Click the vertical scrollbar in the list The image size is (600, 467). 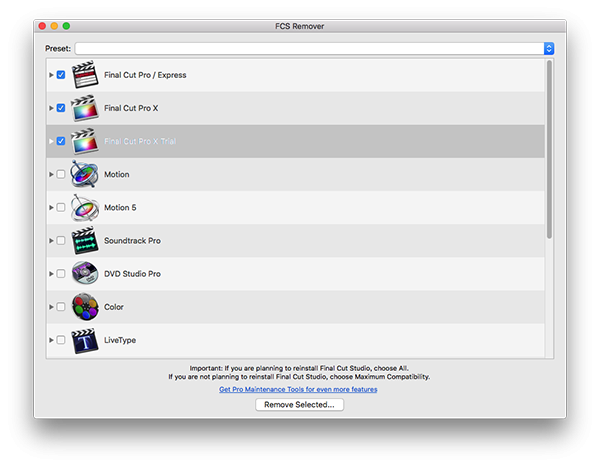548,150
